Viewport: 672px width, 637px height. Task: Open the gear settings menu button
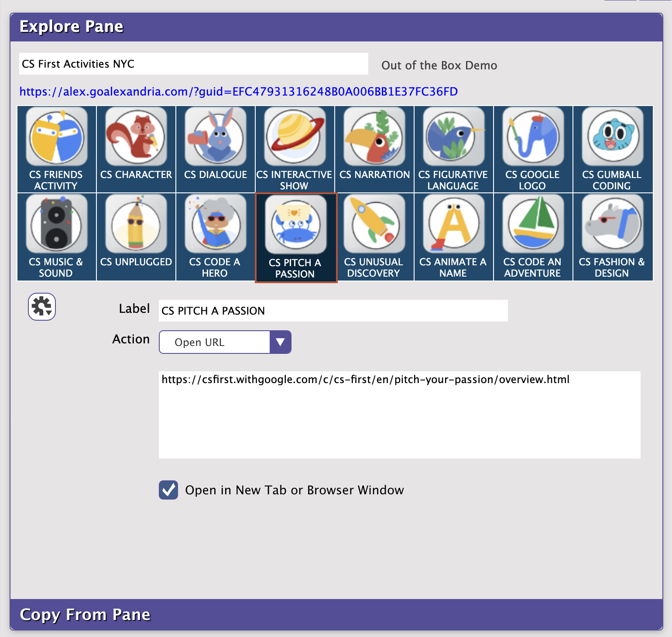point(42,307)
